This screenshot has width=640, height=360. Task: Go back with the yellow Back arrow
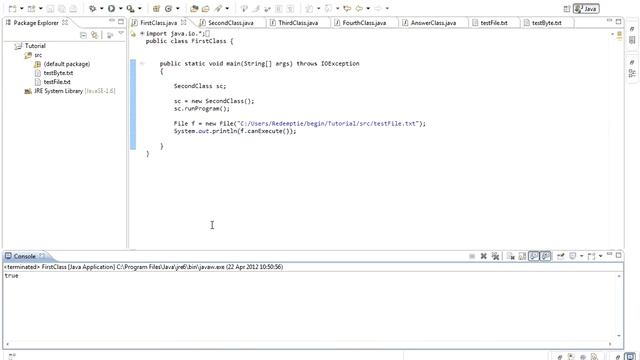pos(359,8)
